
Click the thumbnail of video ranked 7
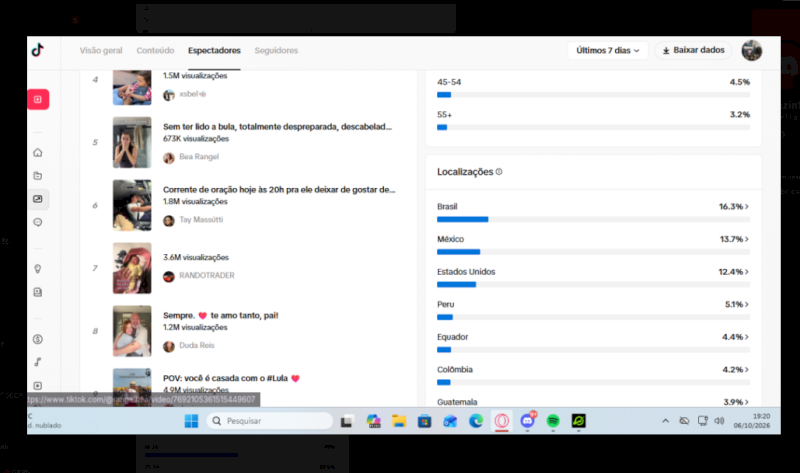(x=132, y=268)
